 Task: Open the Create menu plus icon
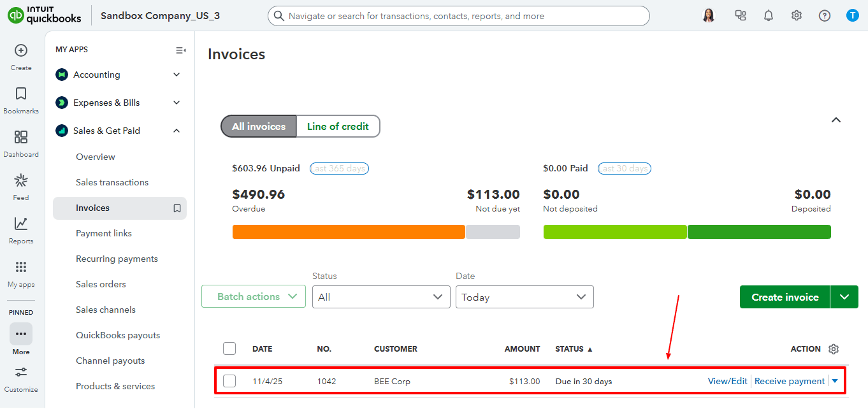click(x=20, y=50)
